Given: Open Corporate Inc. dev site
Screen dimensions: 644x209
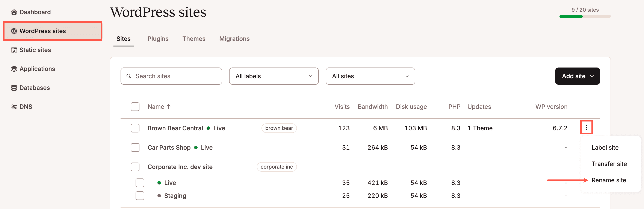Looking at the screenshot, I should [x=180, y=167].
